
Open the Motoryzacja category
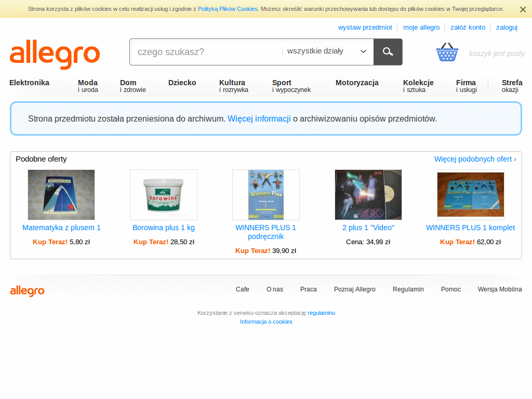pos(357,83)
